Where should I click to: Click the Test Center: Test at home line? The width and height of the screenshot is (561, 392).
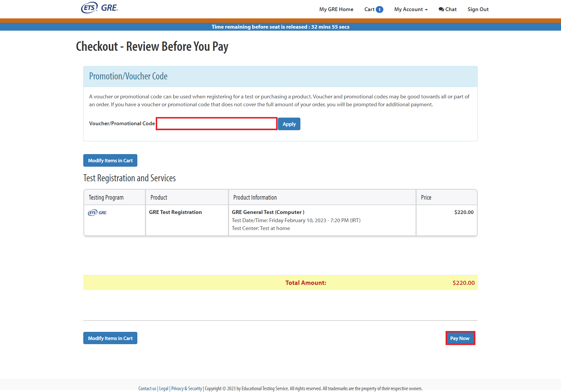tap(261, 228)
